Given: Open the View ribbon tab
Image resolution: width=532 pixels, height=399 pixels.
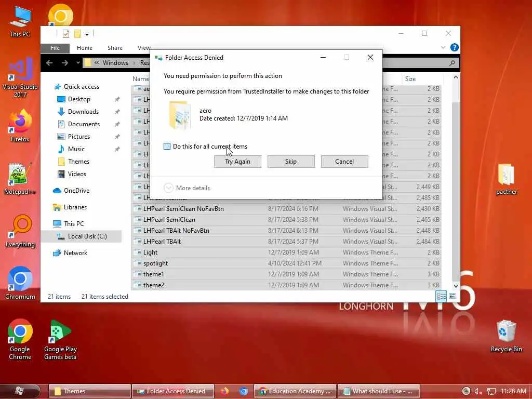Looking at the screenshot, I should coord(144,48).
